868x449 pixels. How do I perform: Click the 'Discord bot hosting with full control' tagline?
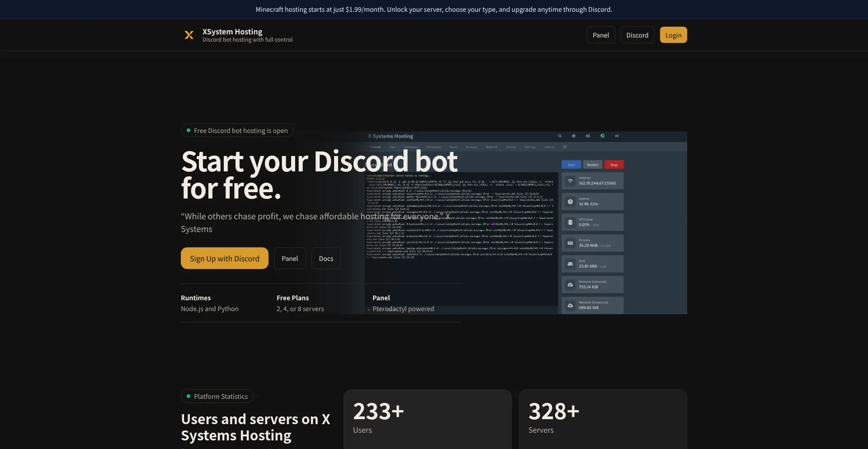coord(247,40)
